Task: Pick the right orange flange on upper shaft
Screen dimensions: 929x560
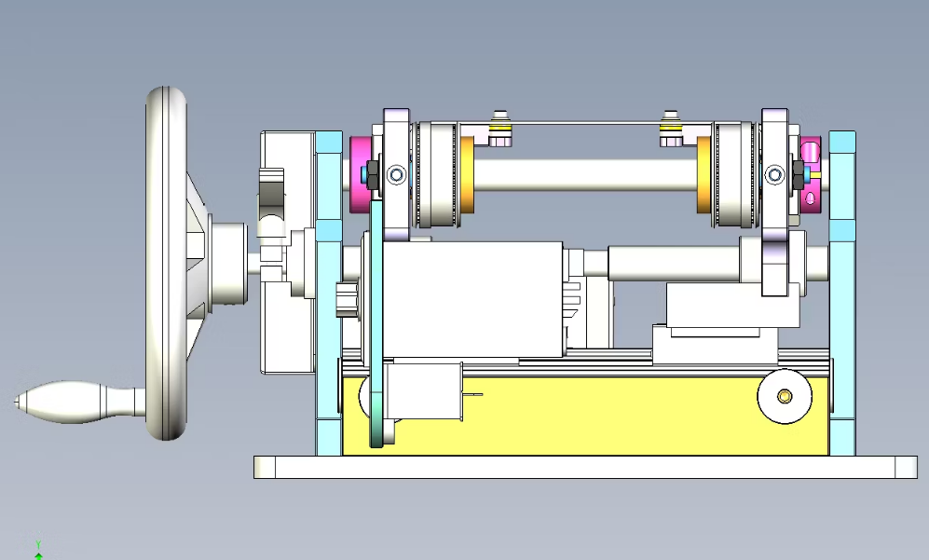Action: coord(704,175)
